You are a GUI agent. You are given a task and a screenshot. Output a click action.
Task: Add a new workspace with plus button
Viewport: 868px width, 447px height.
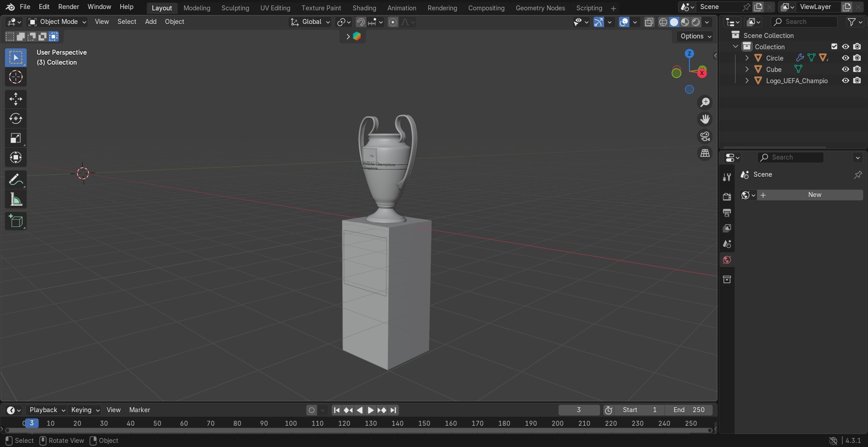pos(613,8)
